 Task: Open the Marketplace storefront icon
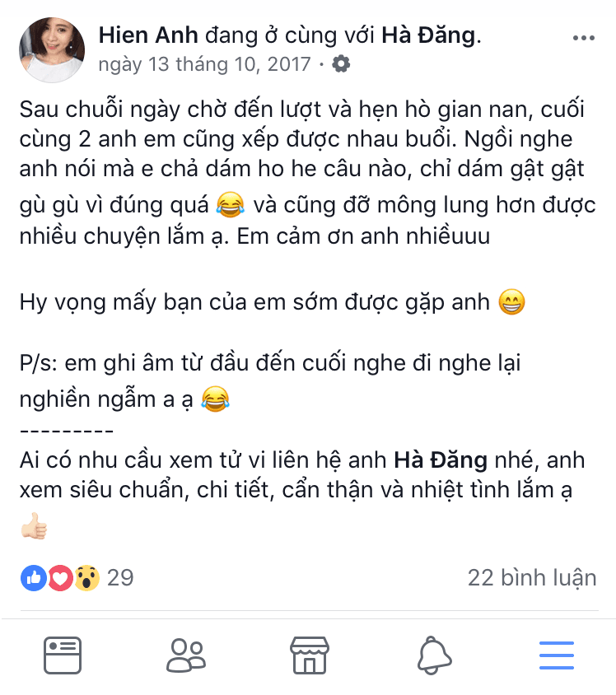pyautogui.click(x=310, y=655)
